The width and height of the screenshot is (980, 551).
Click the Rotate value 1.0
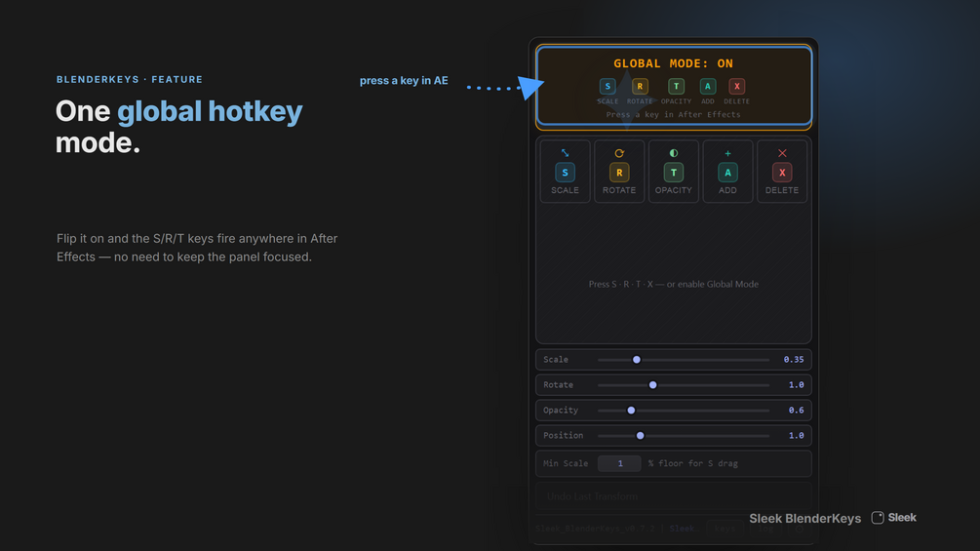(x=797, y=385)
